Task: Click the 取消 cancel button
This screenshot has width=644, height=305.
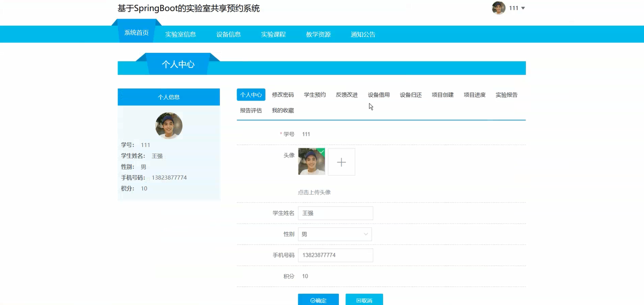Action: coord(364,300)
